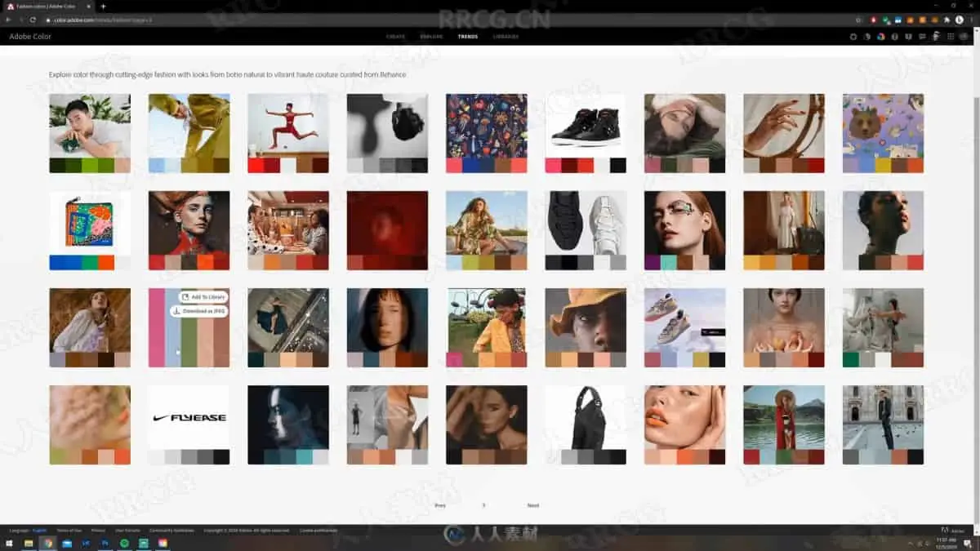Screen dimensions: 980x551
Task: Open the Create tab
Action: 395,37
